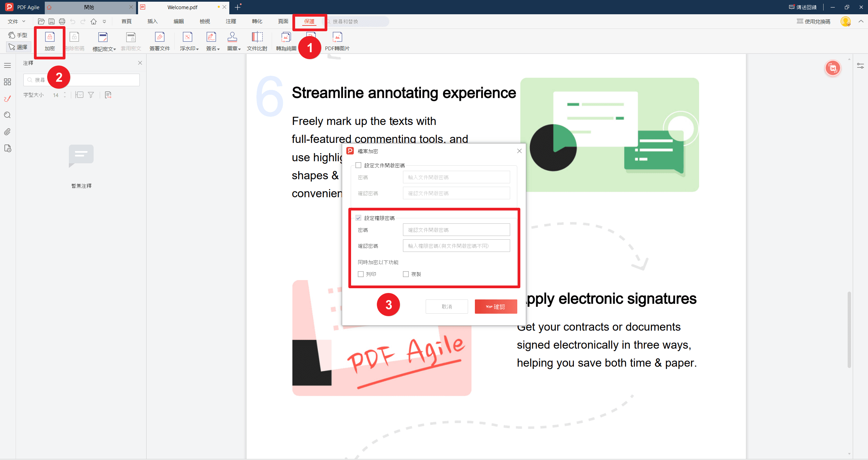Screen dimensions: 868x460
Task: Click the floating convert-to-Word red button
Action: click(x=833, y=68)
